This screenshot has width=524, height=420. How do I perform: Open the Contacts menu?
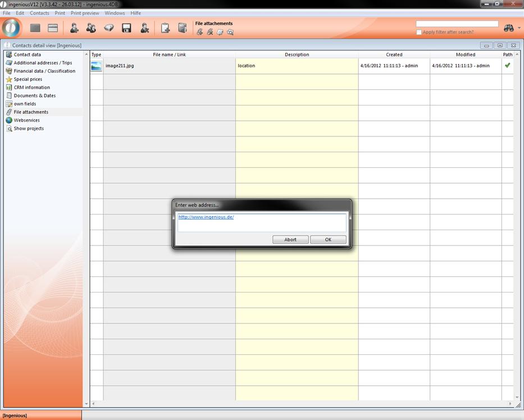point(39,13)
